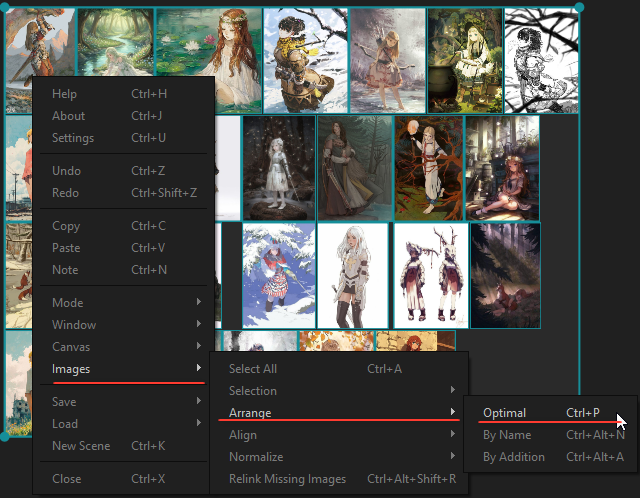Screen dimensions: 640x498
Task: Select the girl holding mask in tree thumbnail
Action: click(429, 168)
